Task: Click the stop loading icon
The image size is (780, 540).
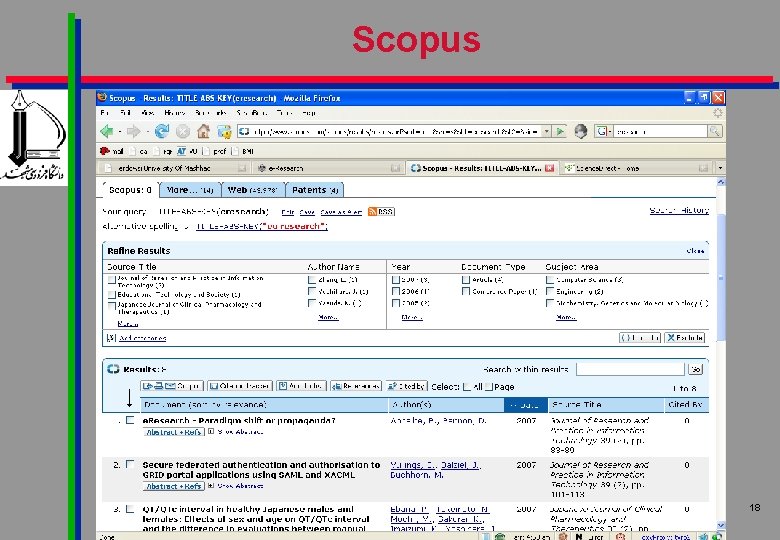Action: pyautogui.click(x=183, y=131)
